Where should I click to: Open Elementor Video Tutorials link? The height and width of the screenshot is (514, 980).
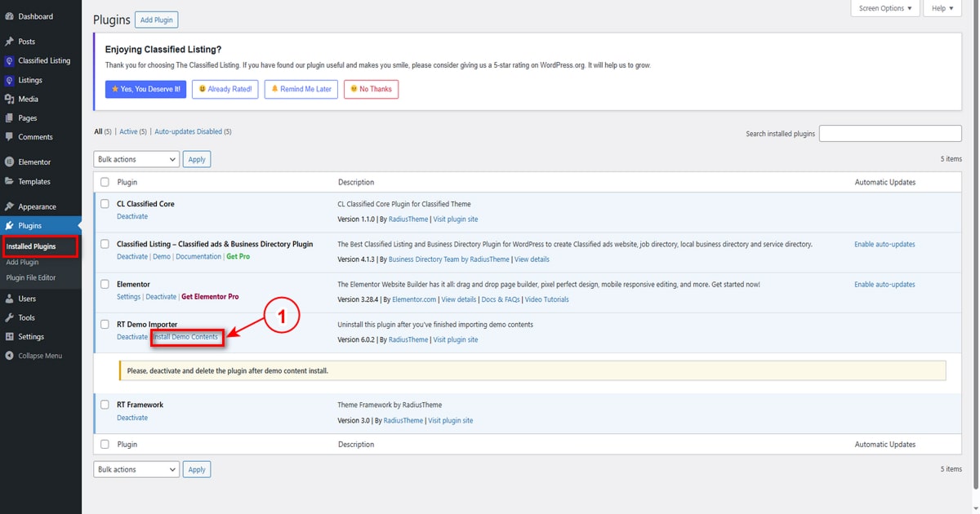point(546,299)
